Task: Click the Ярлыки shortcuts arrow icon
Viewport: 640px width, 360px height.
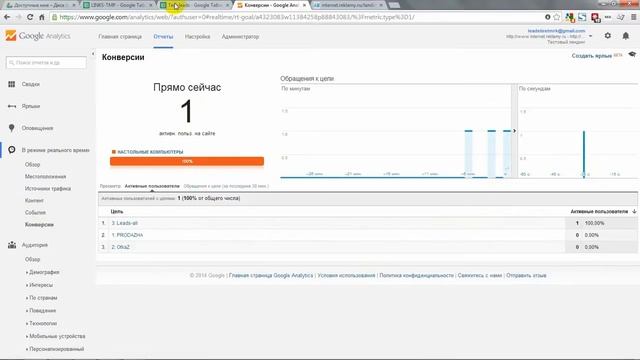Action: pyautogui.click(x=12, y=106)
